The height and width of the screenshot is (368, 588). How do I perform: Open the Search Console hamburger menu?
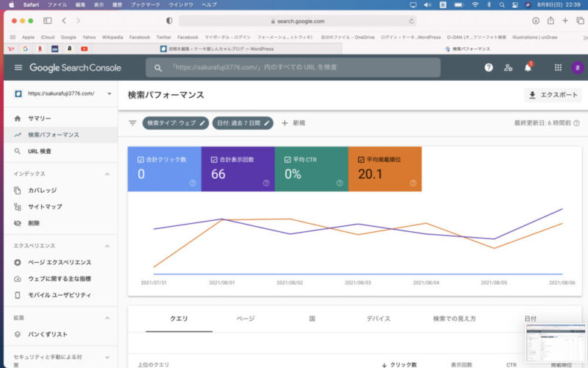click(x=18, y=68)
